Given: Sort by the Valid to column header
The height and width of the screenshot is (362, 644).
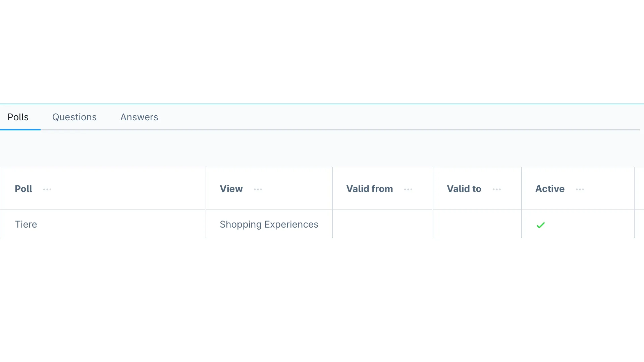Looking at the screenshot, I should (464, 189).
